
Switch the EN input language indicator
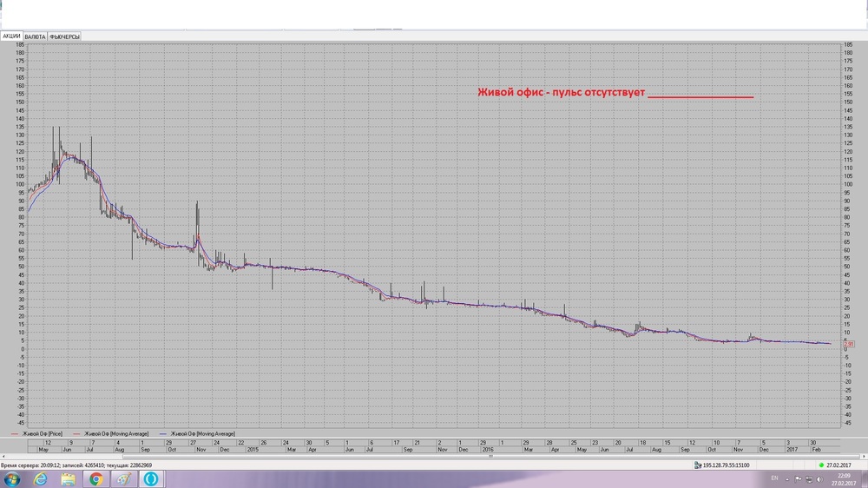pos(774,478)
